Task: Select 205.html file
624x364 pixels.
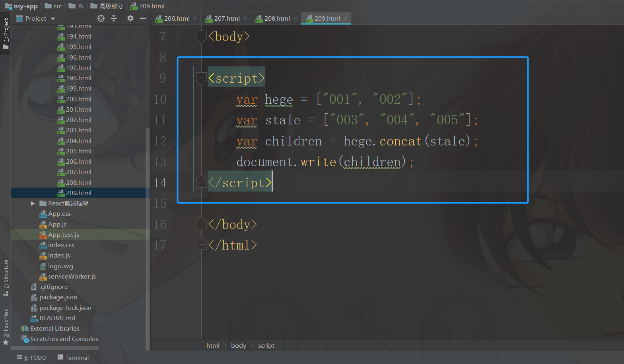Action: (x=74, y=151)
